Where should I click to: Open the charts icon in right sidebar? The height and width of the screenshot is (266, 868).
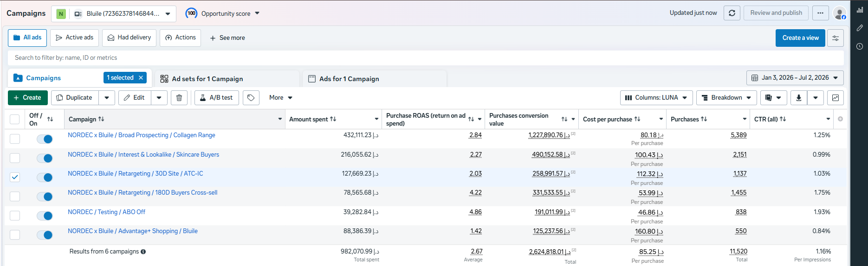coord(860,9)
